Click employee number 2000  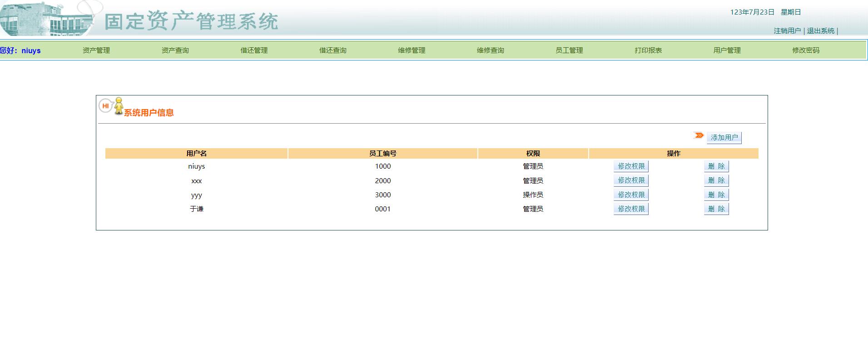[x=382, y=181]
